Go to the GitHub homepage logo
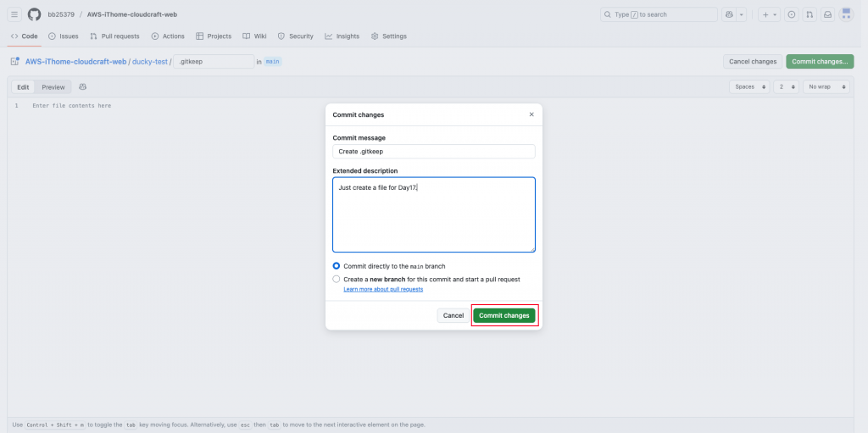The height and width of the screenshot is (433, 868). pyautogui.click(x=34, y=14)
